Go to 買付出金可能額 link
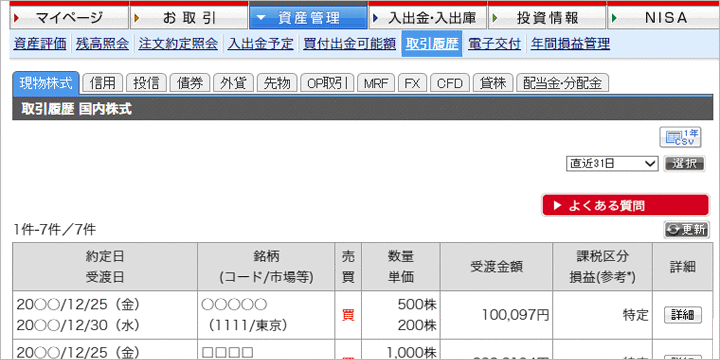This screenshot has width=720, height=360. click(349, 44)
